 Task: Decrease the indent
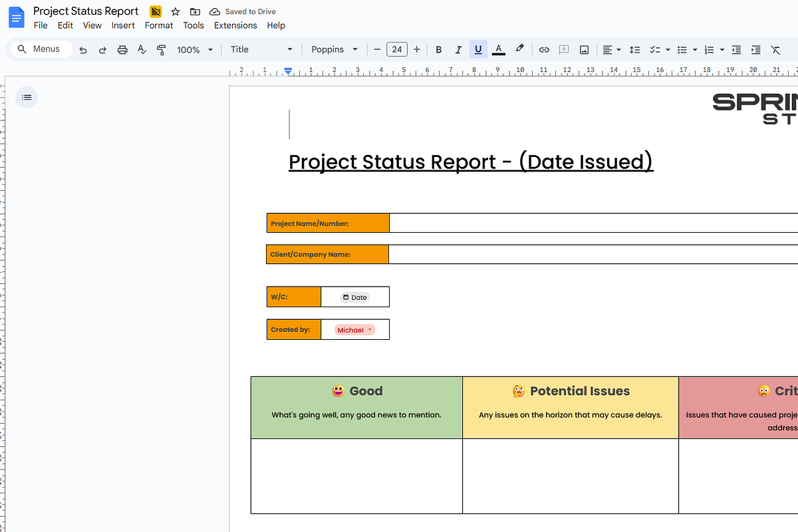[736, 50]
